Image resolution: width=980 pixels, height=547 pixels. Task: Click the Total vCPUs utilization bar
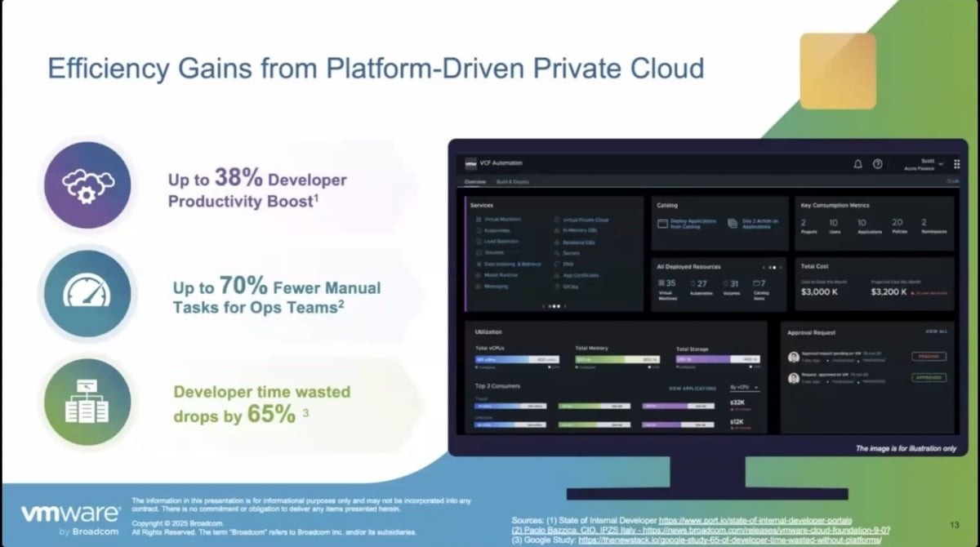[515, 359]
